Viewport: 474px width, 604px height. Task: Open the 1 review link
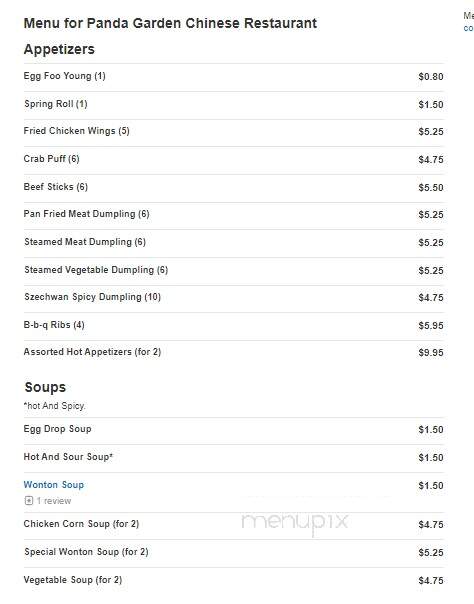click(x=54, y=501)
